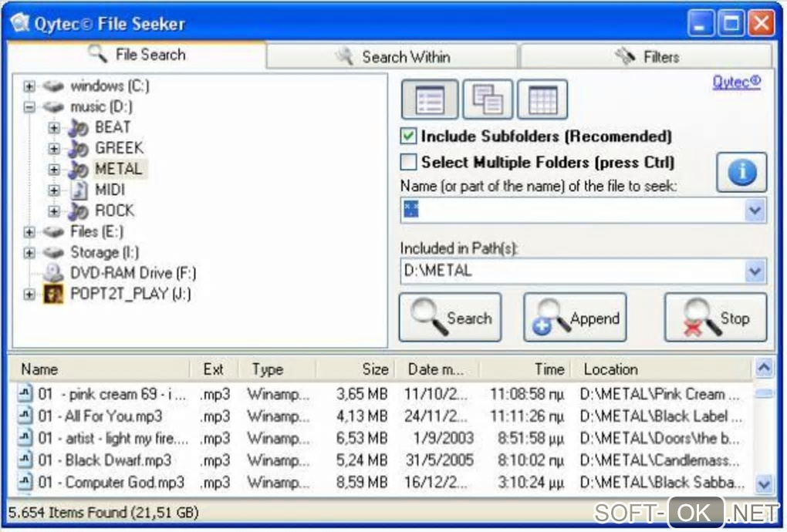Screen dimensions: 787x532
Task: Click the D:\METAL path field
Action: pyautogui.click(x=573, y=271)
